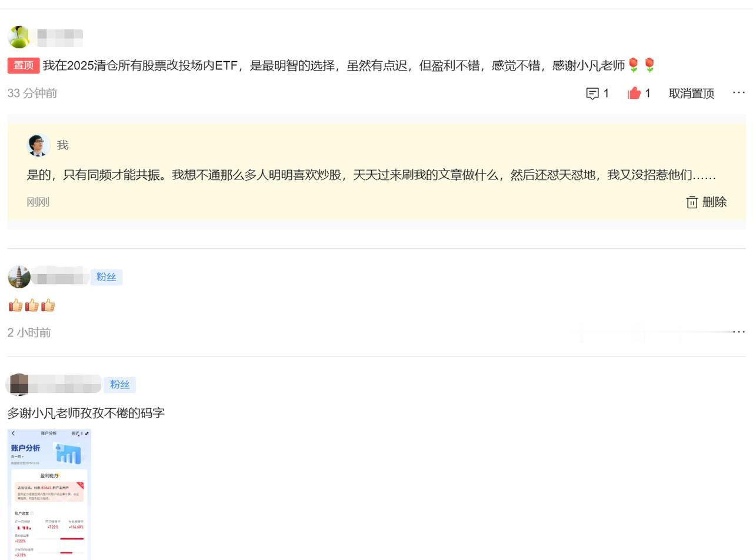Click the 置顶 pinned badge
The height and width of the screenshot is (560, 753).
23,66
